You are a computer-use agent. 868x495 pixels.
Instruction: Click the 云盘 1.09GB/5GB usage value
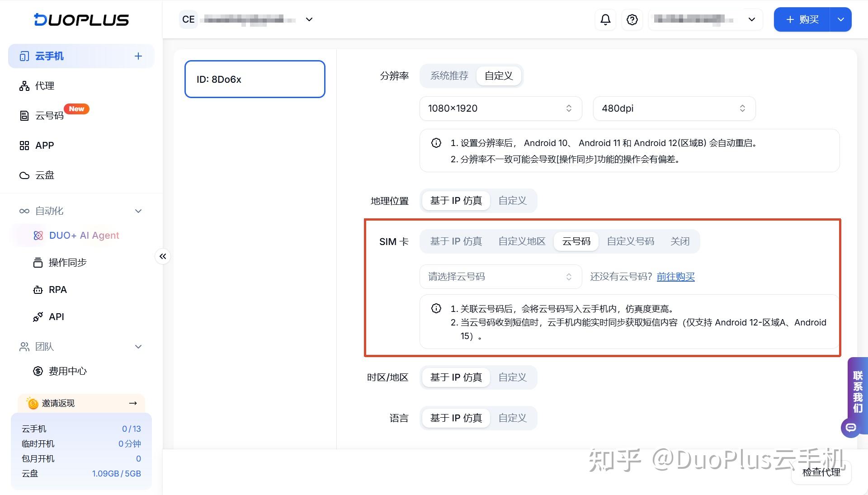coord(117,474)
